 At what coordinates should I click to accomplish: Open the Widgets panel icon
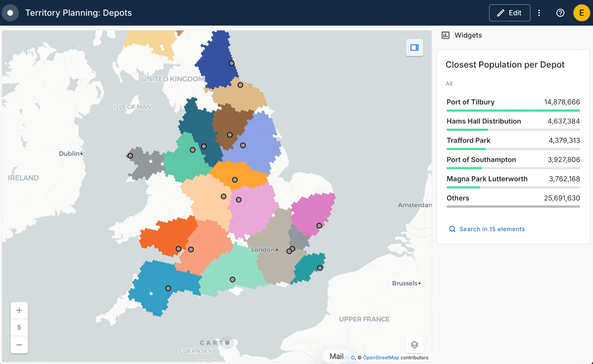point(445,35)
